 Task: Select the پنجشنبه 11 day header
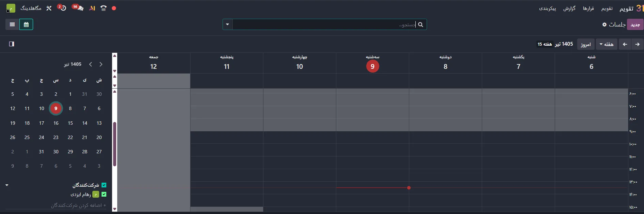point(227,63)
